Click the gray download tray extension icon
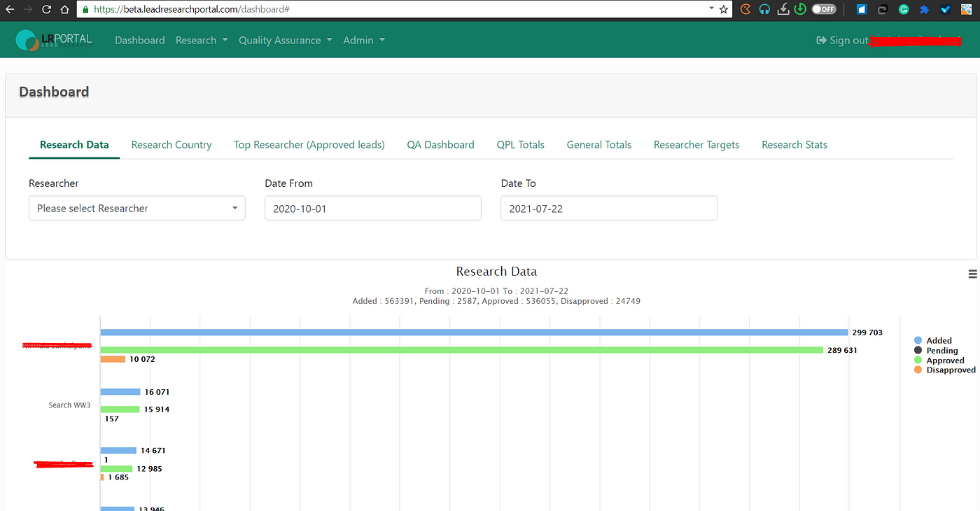Image resolution: width=980 pixels, height=511 pixels. [783, 9]
